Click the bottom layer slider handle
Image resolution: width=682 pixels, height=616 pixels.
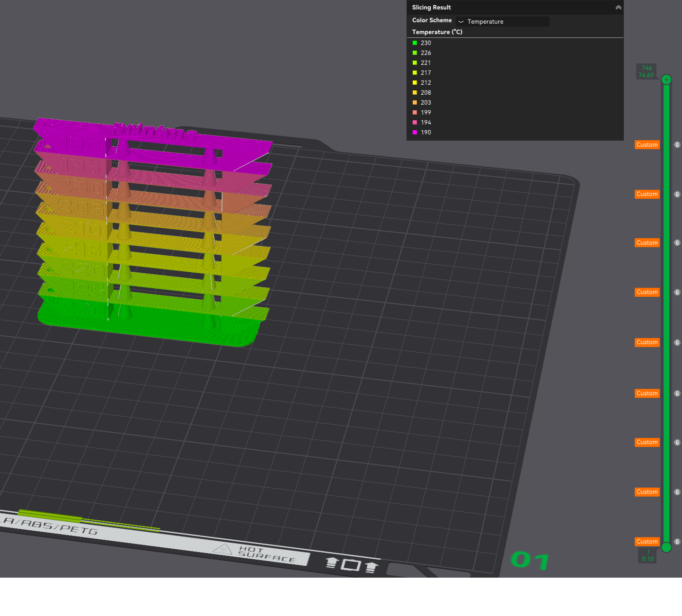coord(666,547)
